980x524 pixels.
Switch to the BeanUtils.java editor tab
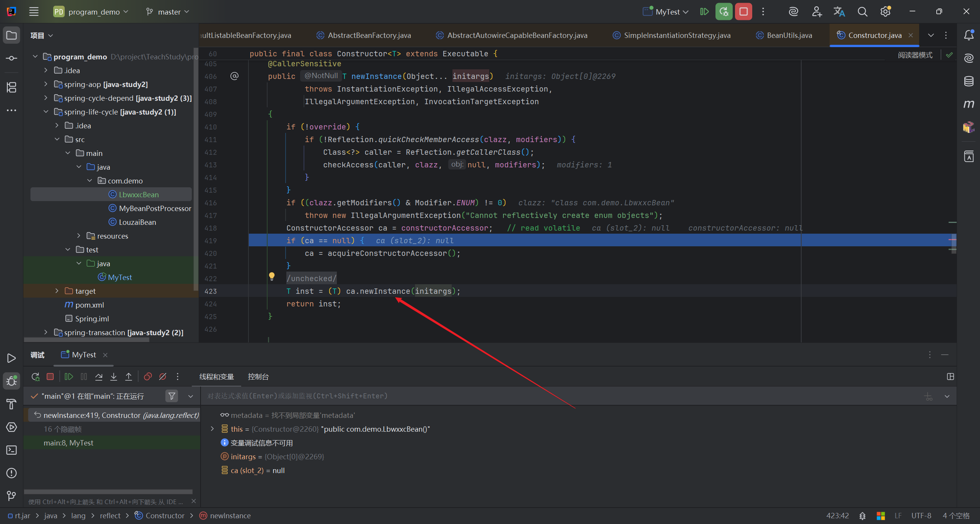coord(789,35)
